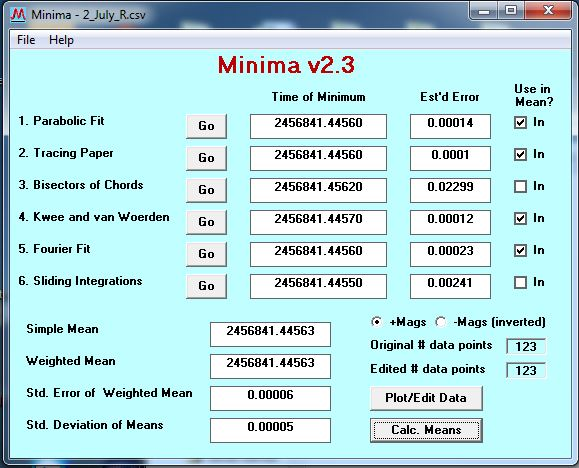
Task: Click the Weighted Mean value field
Action: coord(270,366)
